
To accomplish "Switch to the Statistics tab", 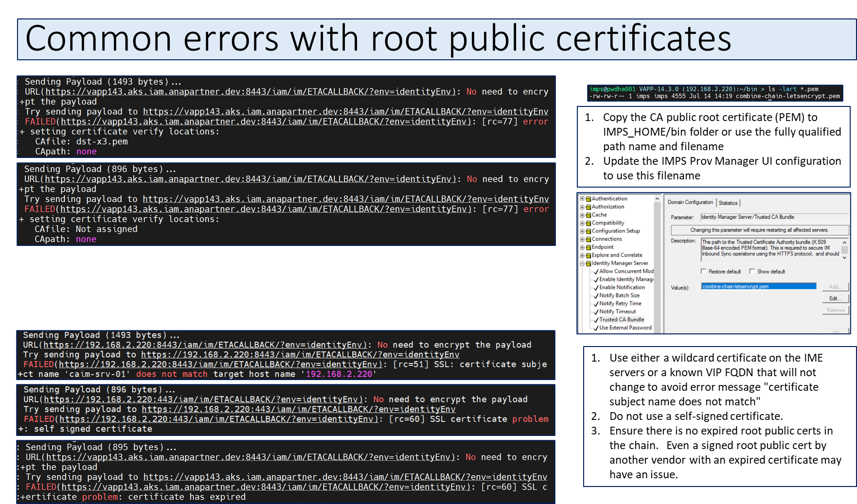I will click(728, 203).
